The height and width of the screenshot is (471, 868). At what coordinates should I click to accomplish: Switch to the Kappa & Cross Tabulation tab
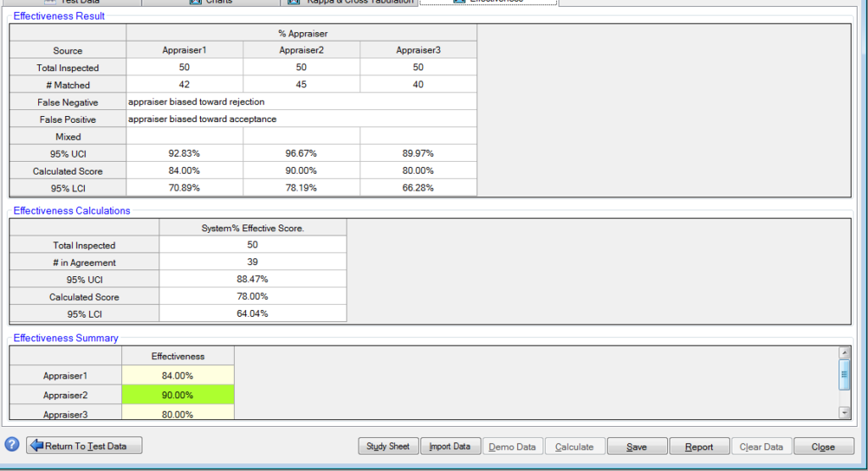352,2
